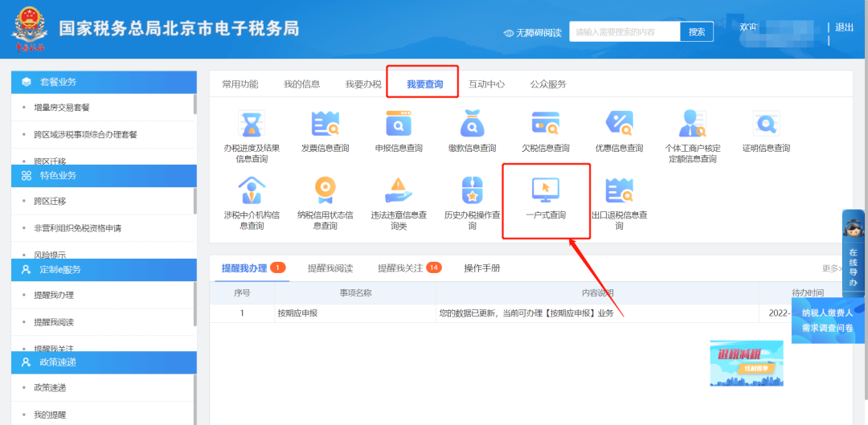Open 证明信息查询 icon
This screenshot has width=868, height=425.
click(x=766, y=124)
